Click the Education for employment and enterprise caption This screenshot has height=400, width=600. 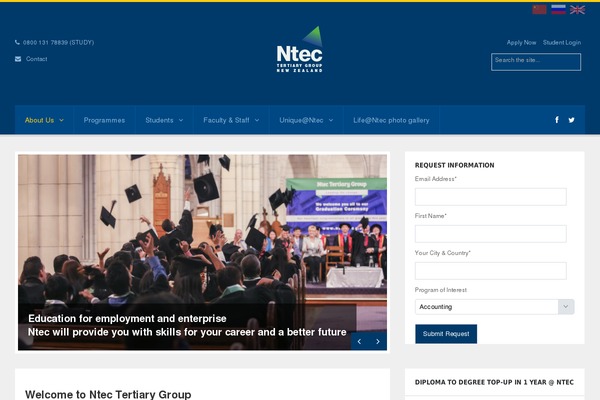tap(127, 318)
